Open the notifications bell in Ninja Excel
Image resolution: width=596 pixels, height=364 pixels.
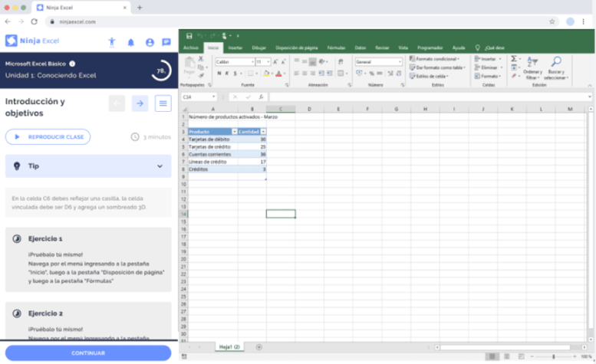pos(130,42)
